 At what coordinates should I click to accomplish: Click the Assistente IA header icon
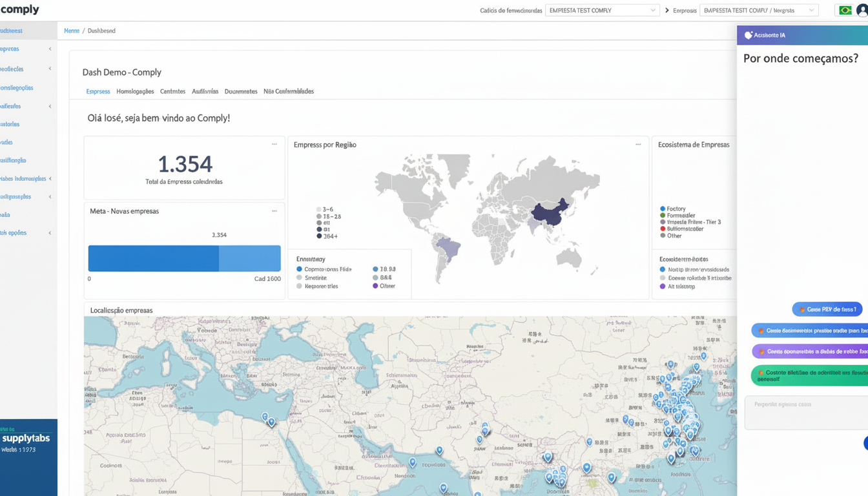tap(749, 36)
